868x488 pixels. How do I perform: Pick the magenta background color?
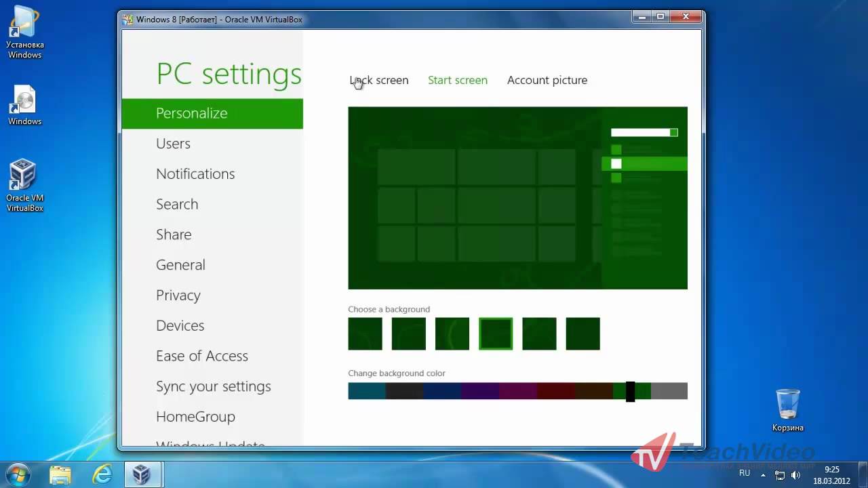point(518,391)
